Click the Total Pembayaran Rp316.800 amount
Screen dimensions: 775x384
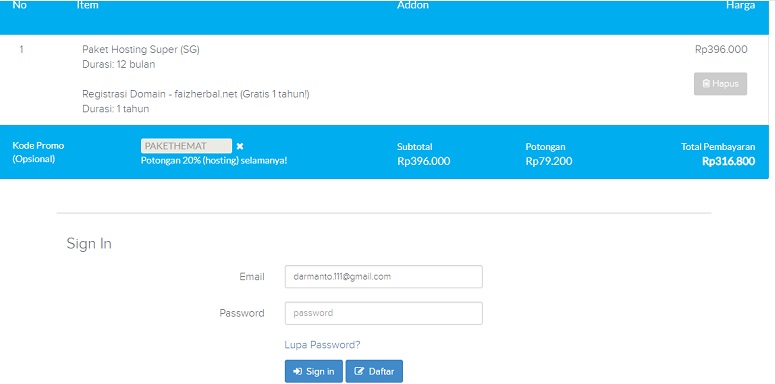coord(729,162)
